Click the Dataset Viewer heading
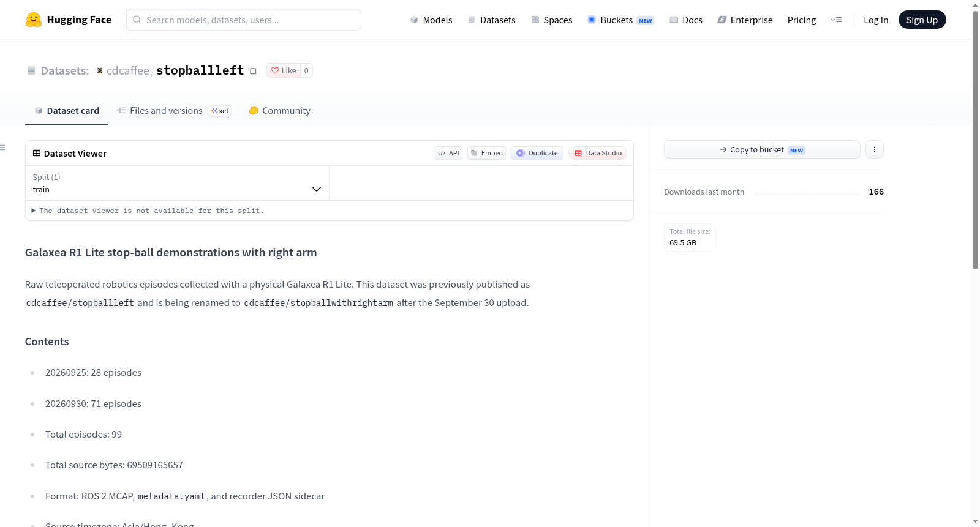 75,153
